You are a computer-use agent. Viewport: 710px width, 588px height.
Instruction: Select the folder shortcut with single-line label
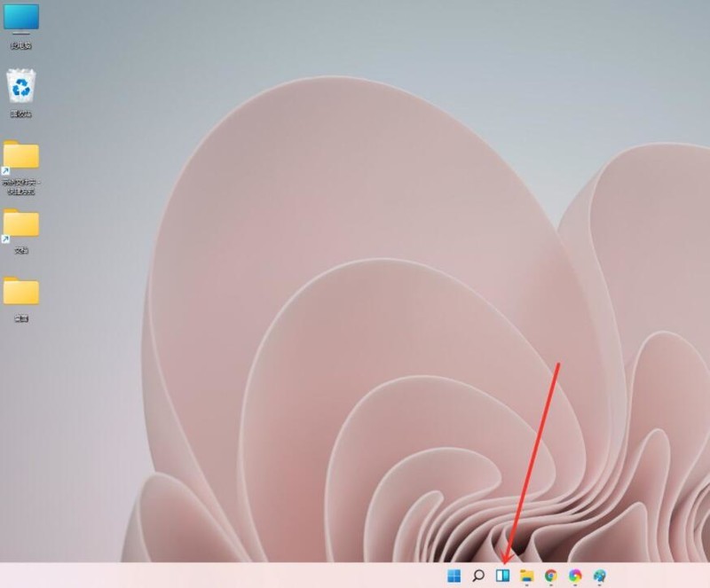coord(20,231)
